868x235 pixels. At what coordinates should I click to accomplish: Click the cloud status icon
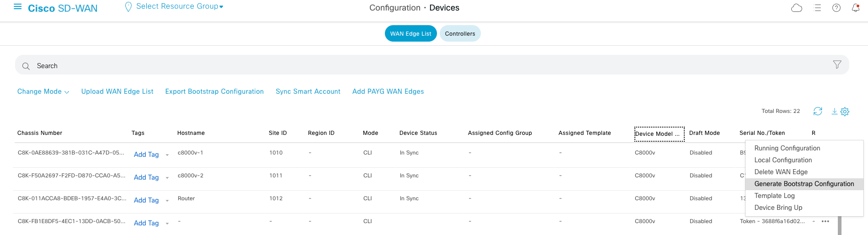(797, 8)
